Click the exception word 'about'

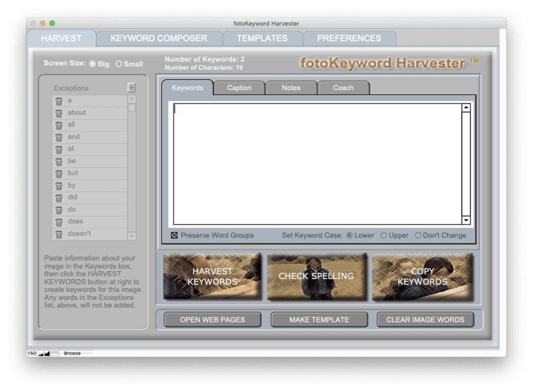(x=77, y=112)
